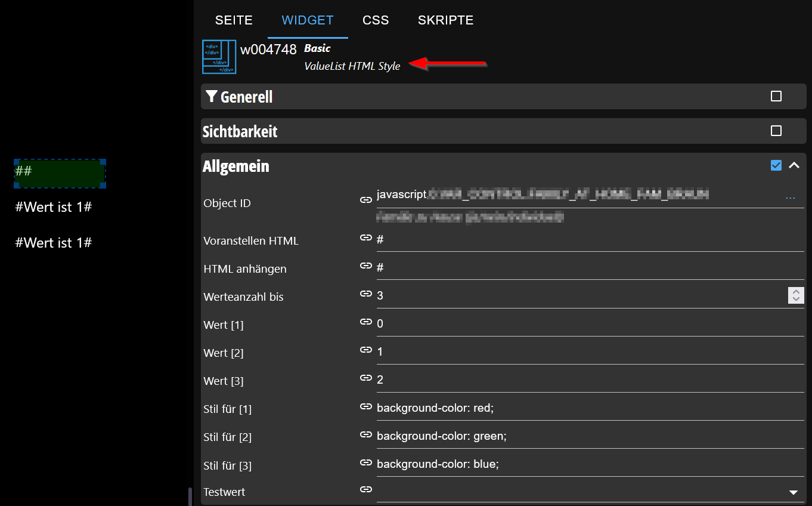
Task: Click link icon beside Testwert
Action: [x=366, y=489]
